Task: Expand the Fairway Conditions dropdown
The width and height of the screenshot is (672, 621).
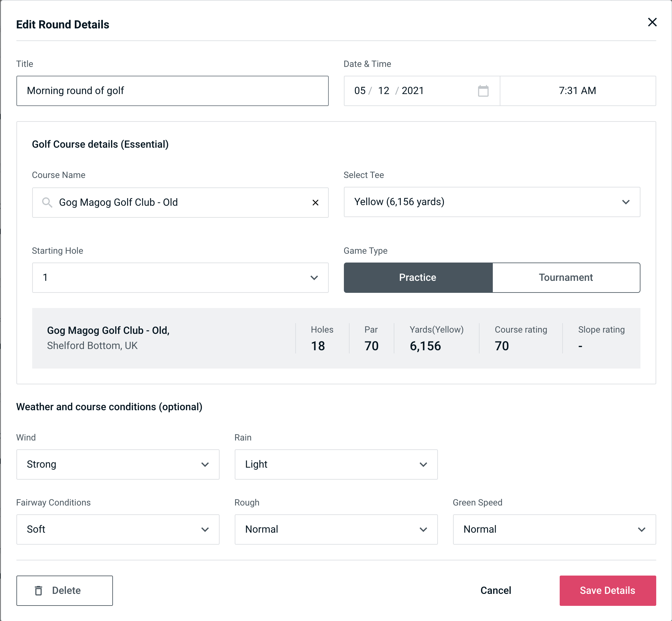Action: pos(118,529)
